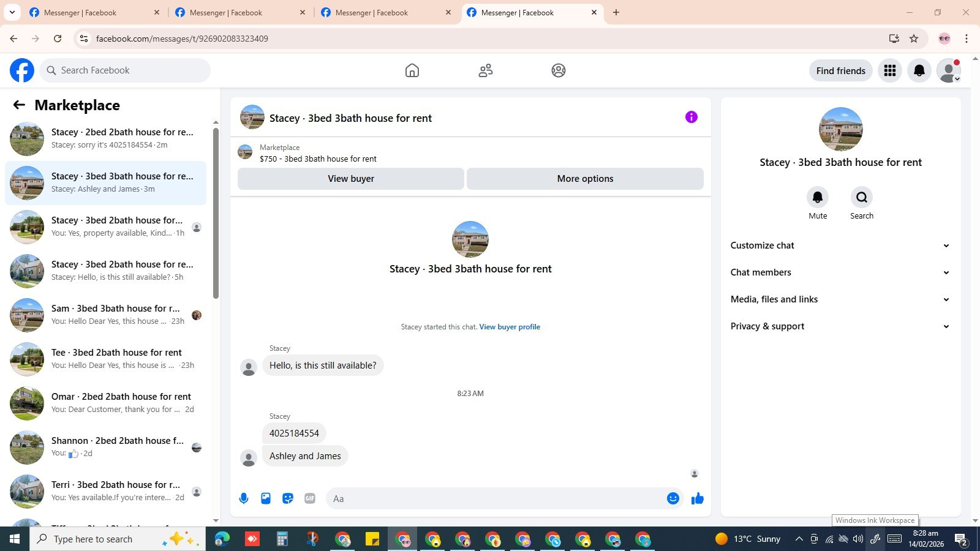
Task: Open the $750 Marketplace listing link
Action: tap(318, 159)
